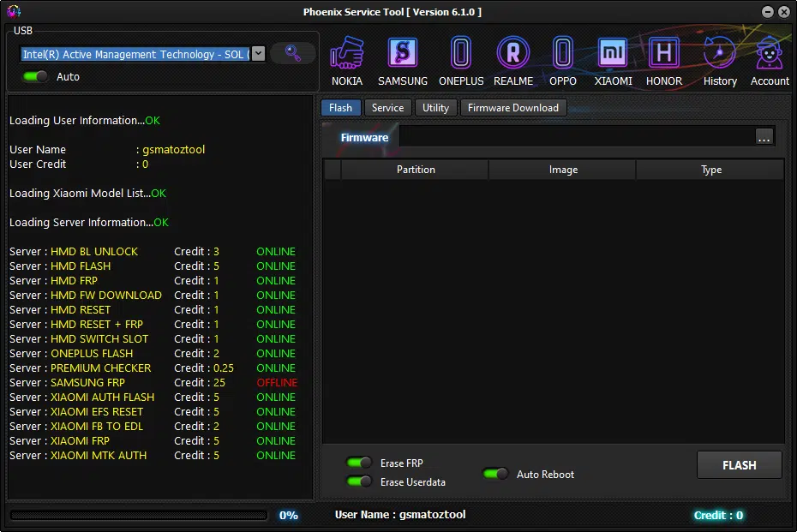
Task: Click the XIAOMI FRP server entry
Action: point(80,441)
